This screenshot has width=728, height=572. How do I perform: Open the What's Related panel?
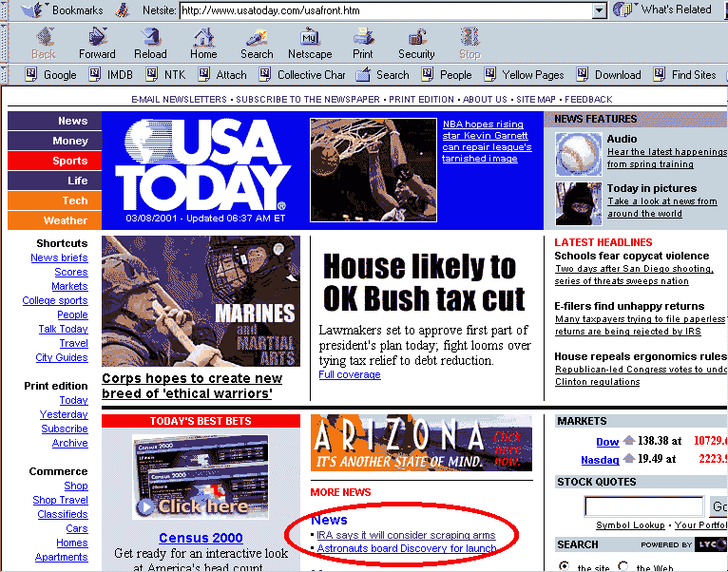(661, 10)
